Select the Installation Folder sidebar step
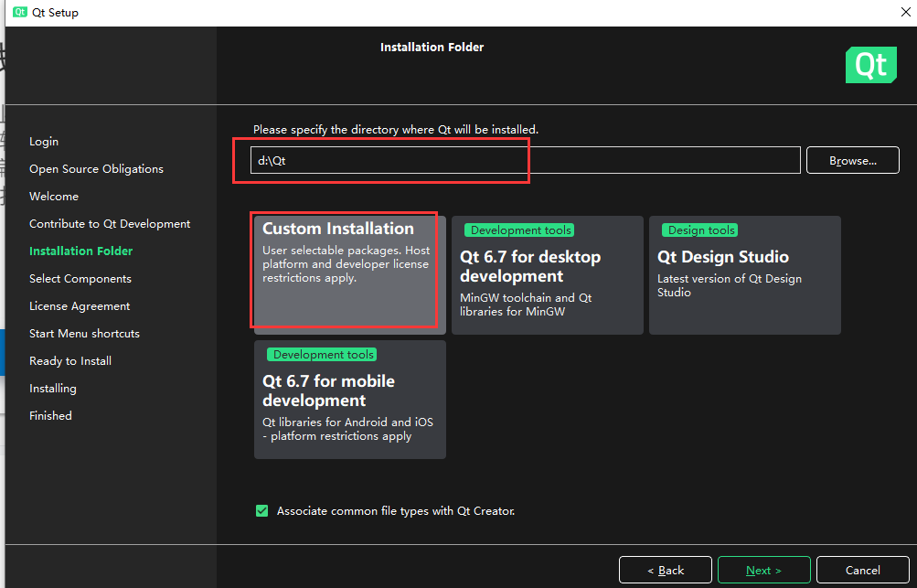Image resolution: width=917 pixels, height=588 pixels. [80, 251]
